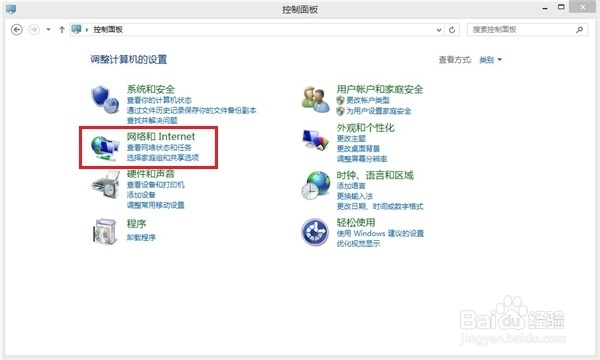The image size is (600, 360).
Task: Open the 用户帐户和家庭安全 people icon
Action: click(x=315, y=99)
